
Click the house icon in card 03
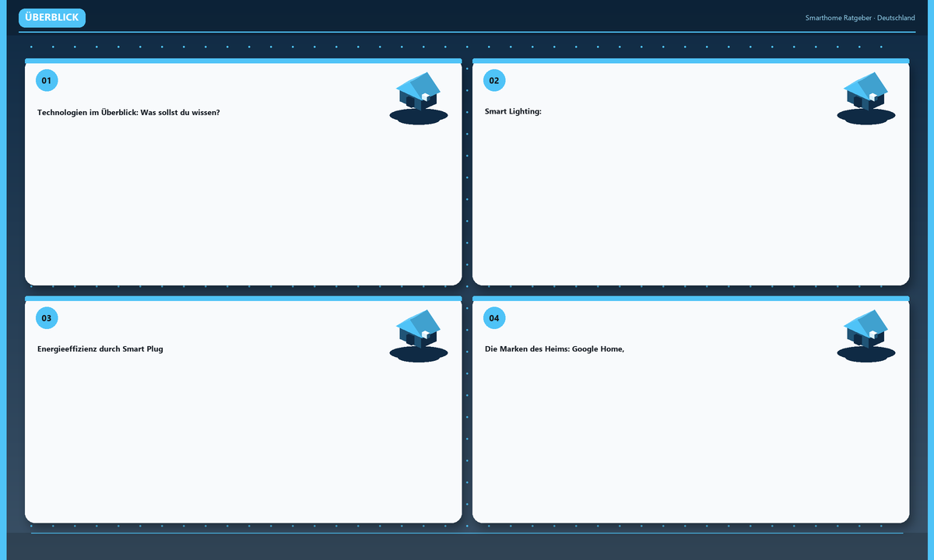click(x=419, y=335)
